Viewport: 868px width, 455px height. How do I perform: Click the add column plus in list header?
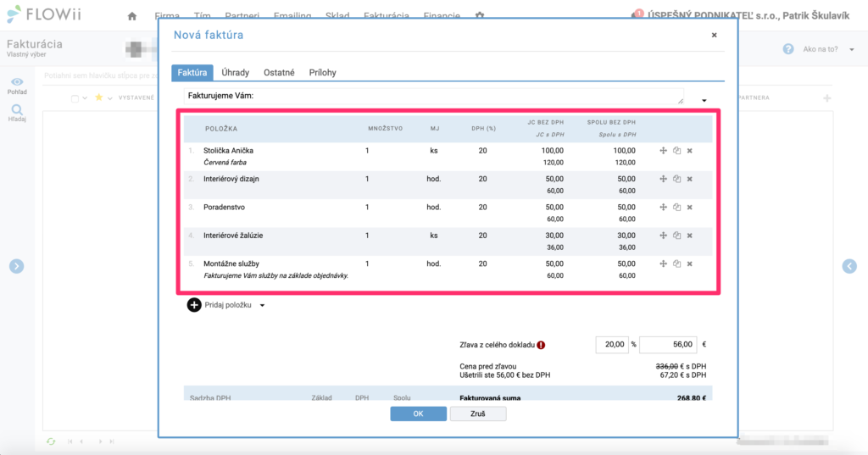click(x=827, y=98)
